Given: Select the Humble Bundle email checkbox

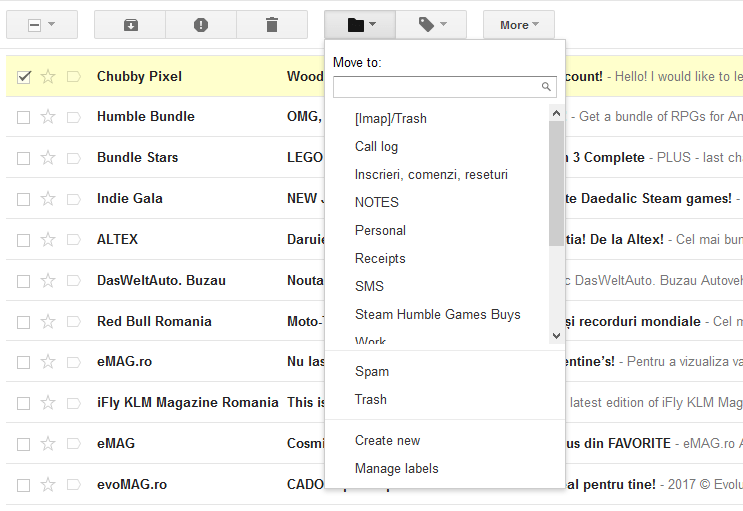Looking at the screenshot, I should pyautogui.click(x=24, y=117).
